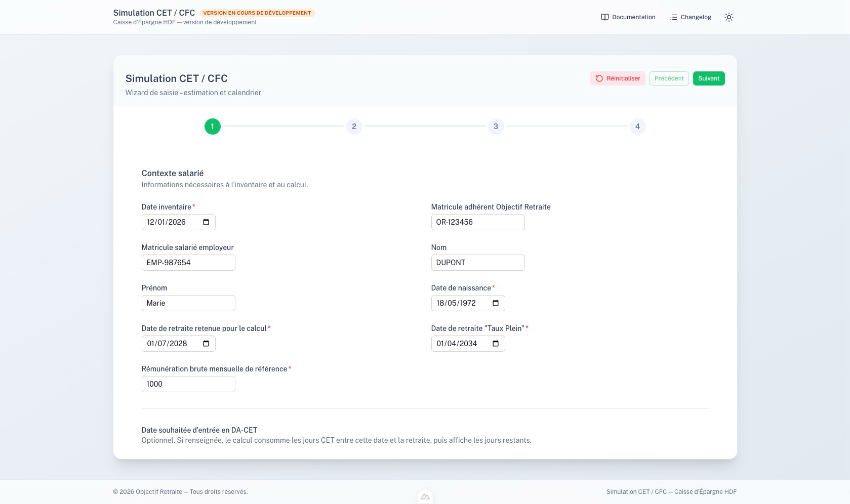Open calendar icon for Taux Plein date
This screenshot has height=504, width=850.
click(x=496, y=344)
